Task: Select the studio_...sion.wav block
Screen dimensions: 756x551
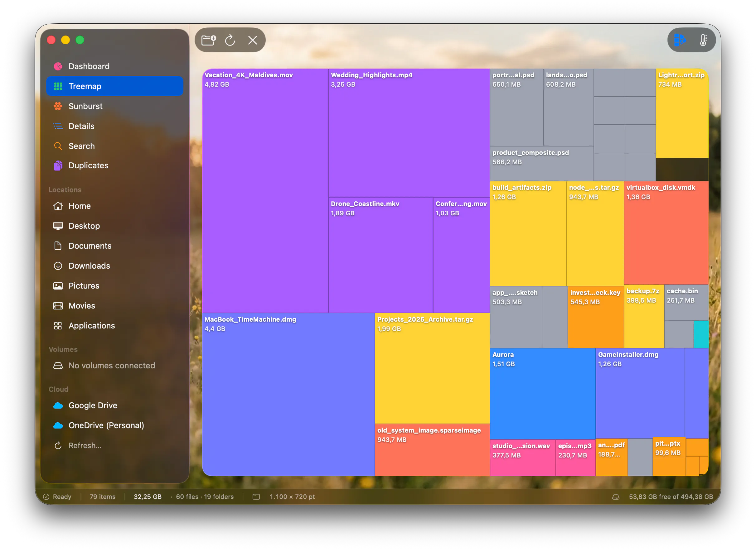Action: click(523, 458)
